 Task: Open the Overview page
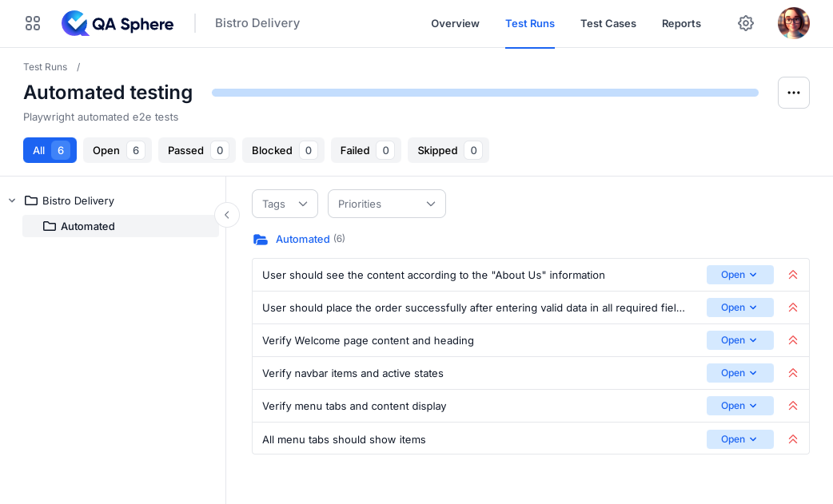coord(455,23)
